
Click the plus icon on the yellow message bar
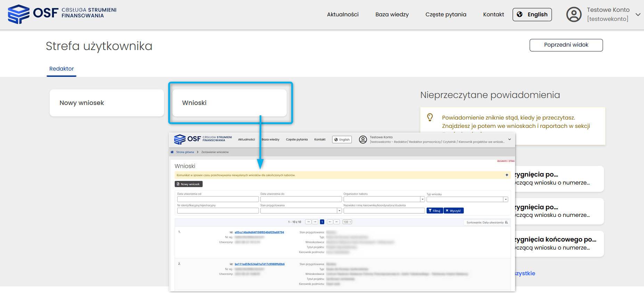[507, 175]
